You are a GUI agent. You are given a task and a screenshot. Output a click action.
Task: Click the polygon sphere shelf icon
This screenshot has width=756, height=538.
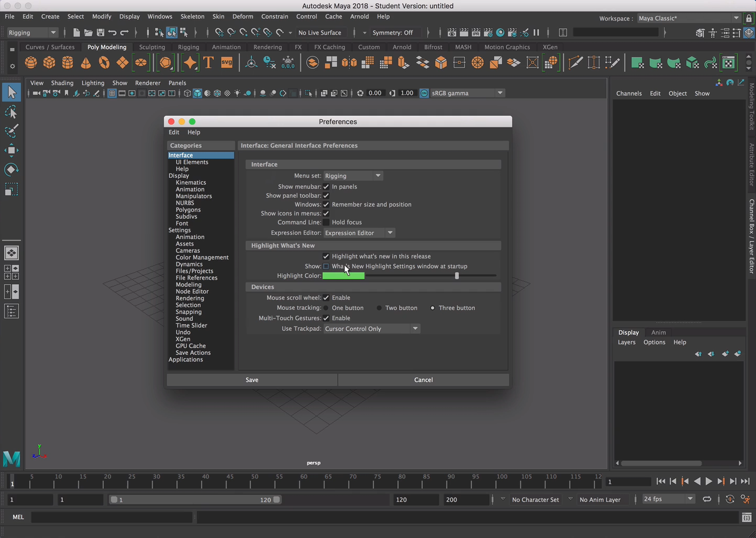[31, 63]
